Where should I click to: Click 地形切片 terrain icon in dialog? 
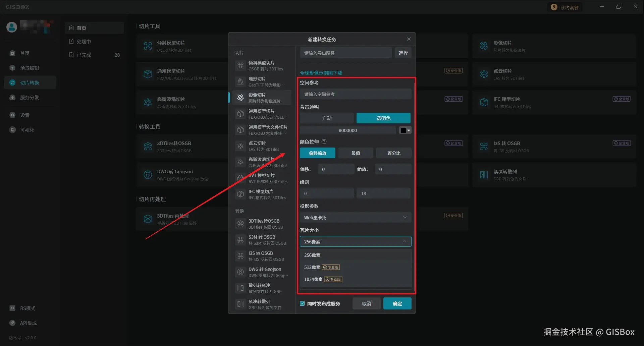tap(240, 82)
